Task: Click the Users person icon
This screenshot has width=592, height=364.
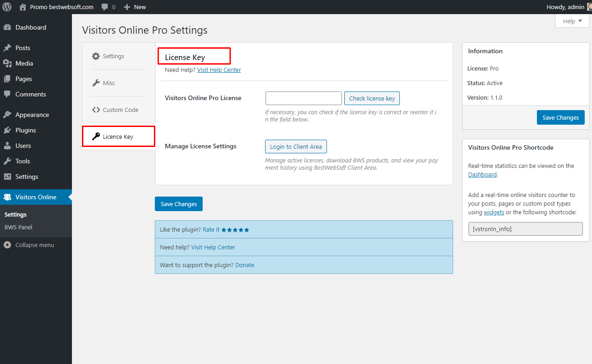Action: coord(7,146)
